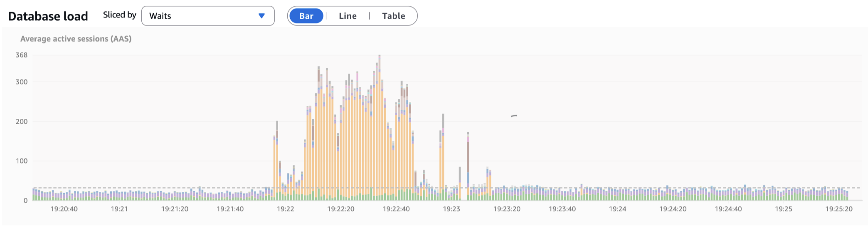Click the 19:24 time label on x-axis
The height and width of the screenshot is (226, 868).
click(x=617, y=209)
